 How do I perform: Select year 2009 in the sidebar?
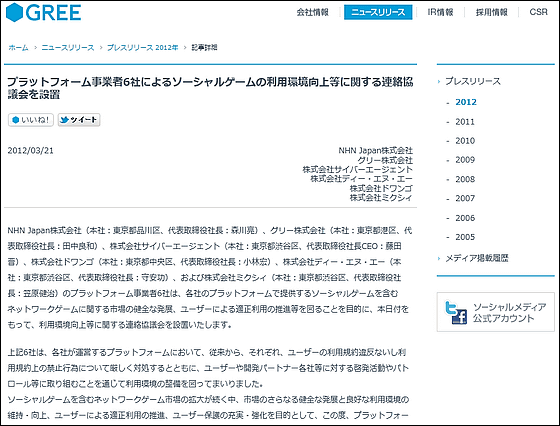465,160
